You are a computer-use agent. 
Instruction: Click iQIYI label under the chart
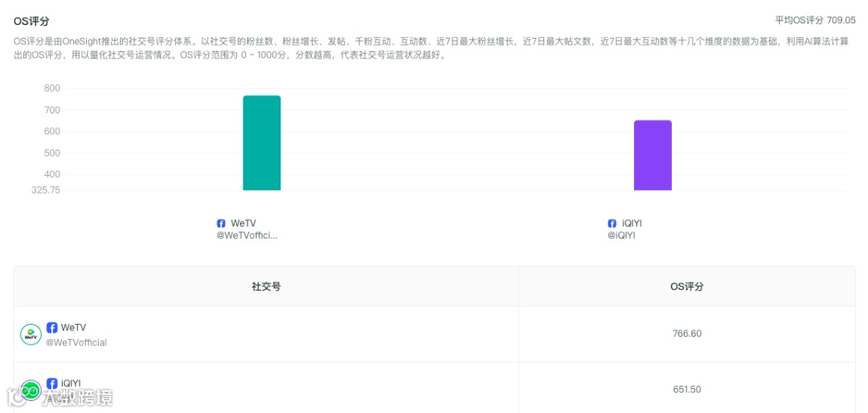(x=632, y=223)
